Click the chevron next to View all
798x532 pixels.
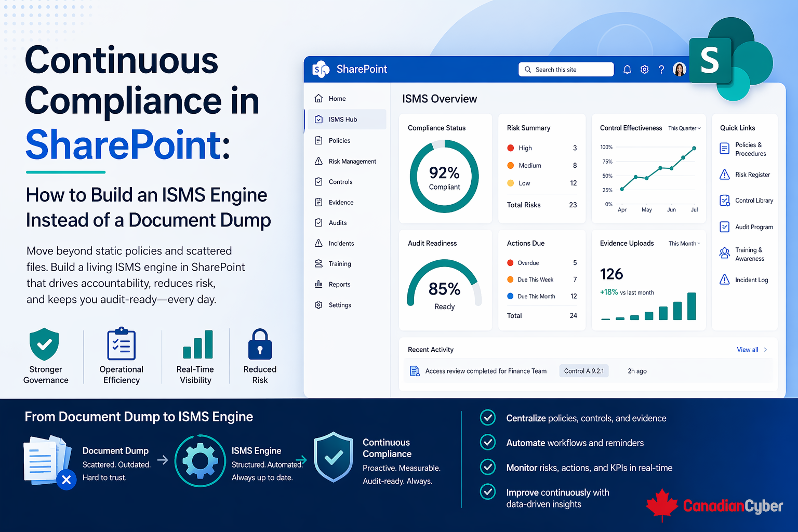coord(766,350)
